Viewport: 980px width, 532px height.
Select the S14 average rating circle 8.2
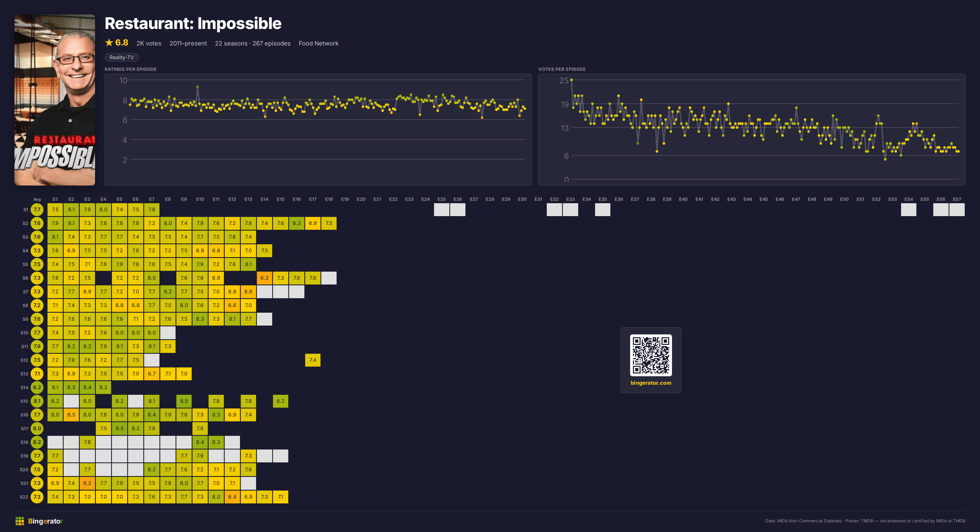(x=37, y=388)
